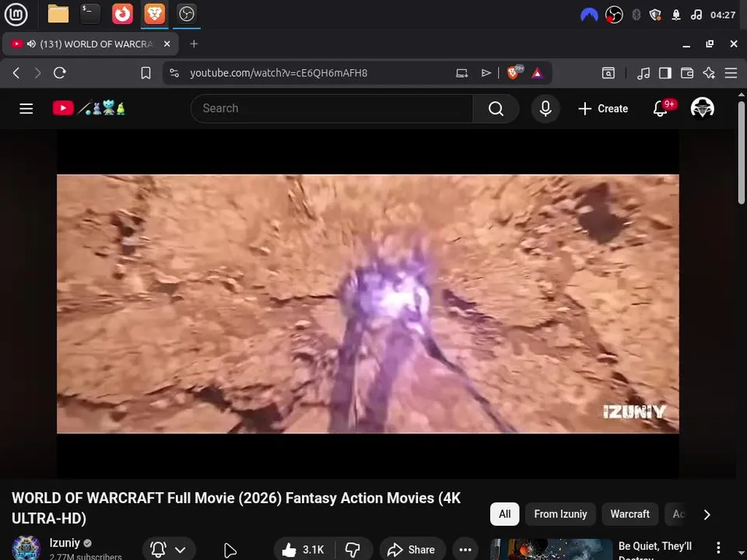747x560 pixels.
Task: Reload the current page
Action: tap(60, 73)
